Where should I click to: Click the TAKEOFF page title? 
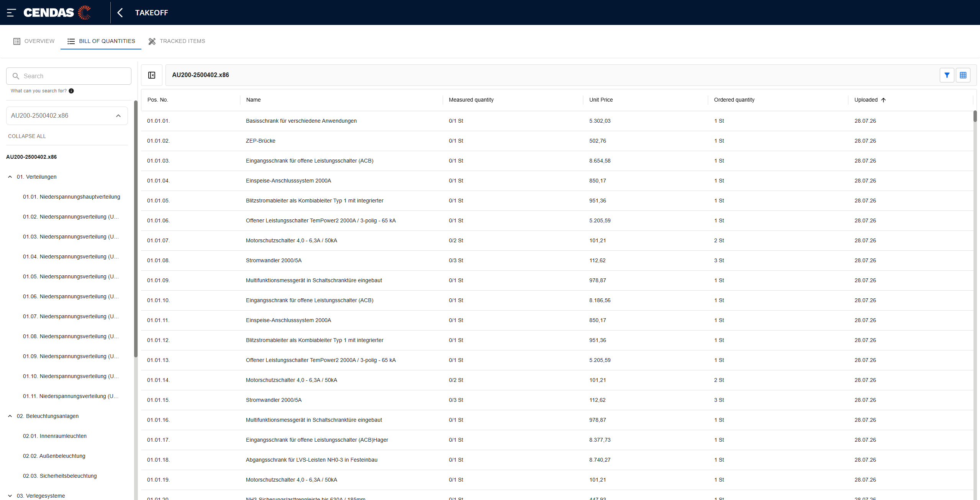click(x=151, y=13)
